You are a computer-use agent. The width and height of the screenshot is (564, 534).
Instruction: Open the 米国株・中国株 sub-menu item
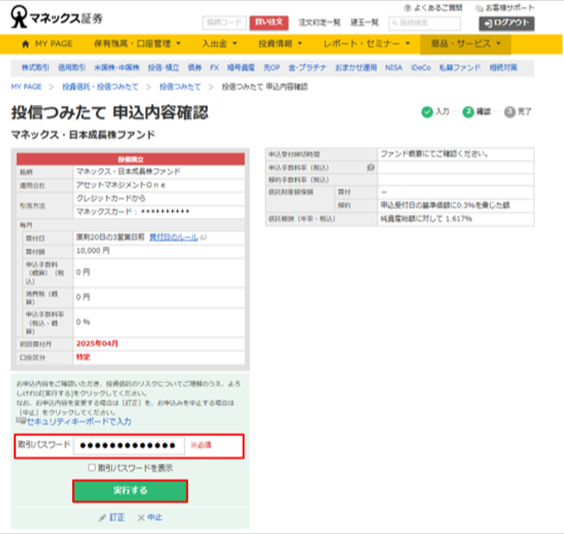pos(117,68)
